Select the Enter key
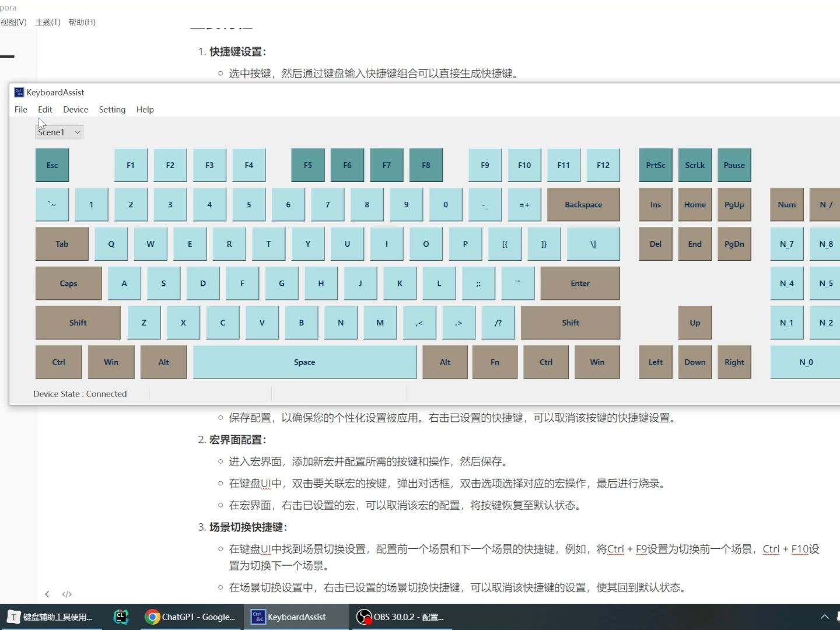The width and height of the screenshot is (840, 630). [x=580, y=283]
